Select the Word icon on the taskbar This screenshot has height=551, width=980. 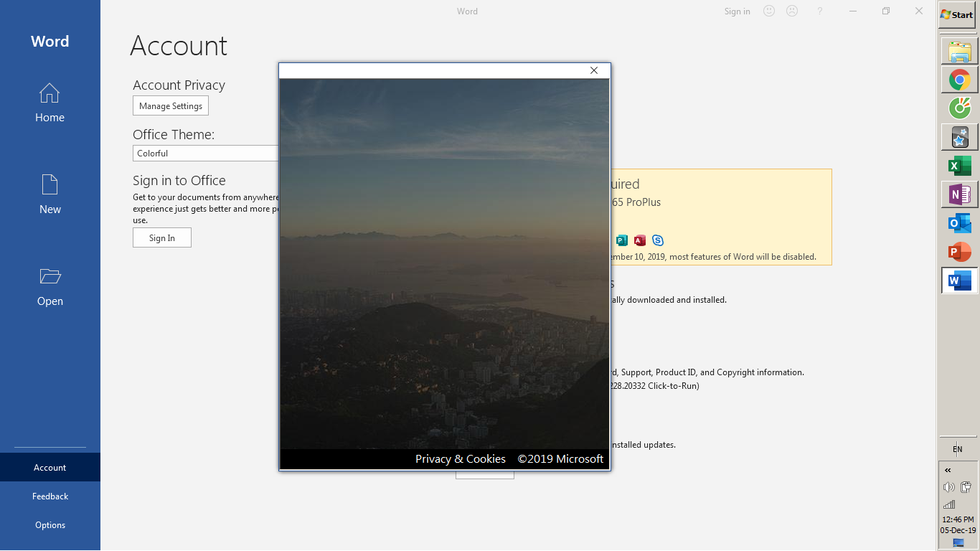click(959, 281)
